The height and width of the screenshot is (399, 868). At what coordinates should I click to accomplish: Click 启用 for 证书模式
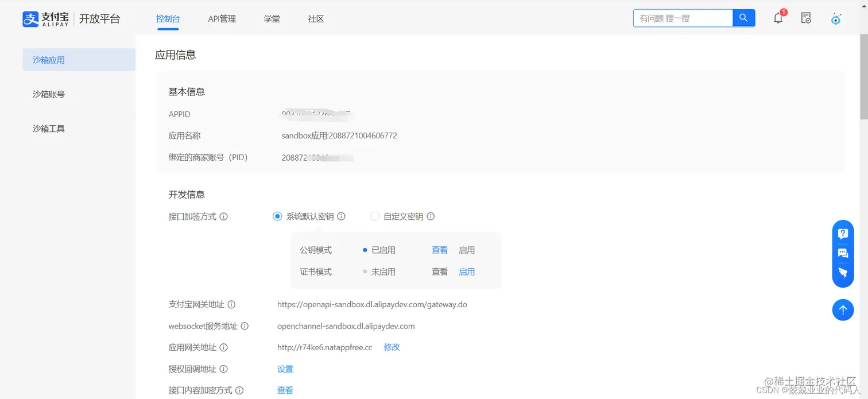(x=467, y=272)
